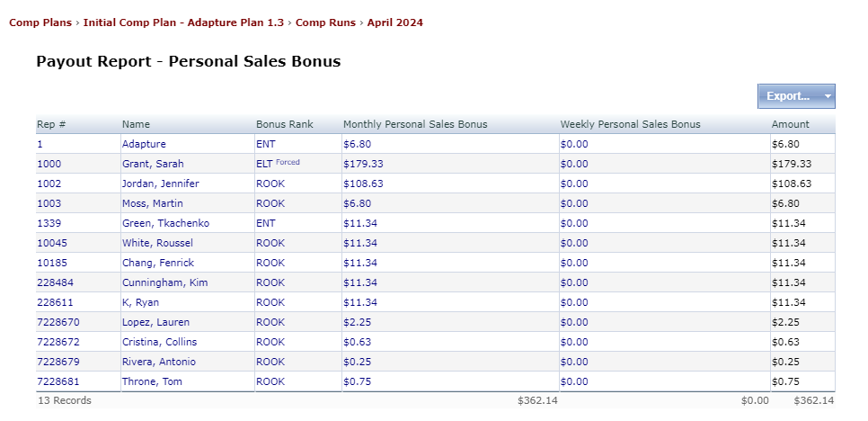Go to Comp Plans breadcrumb
The image size is (868, 421).
40,22
